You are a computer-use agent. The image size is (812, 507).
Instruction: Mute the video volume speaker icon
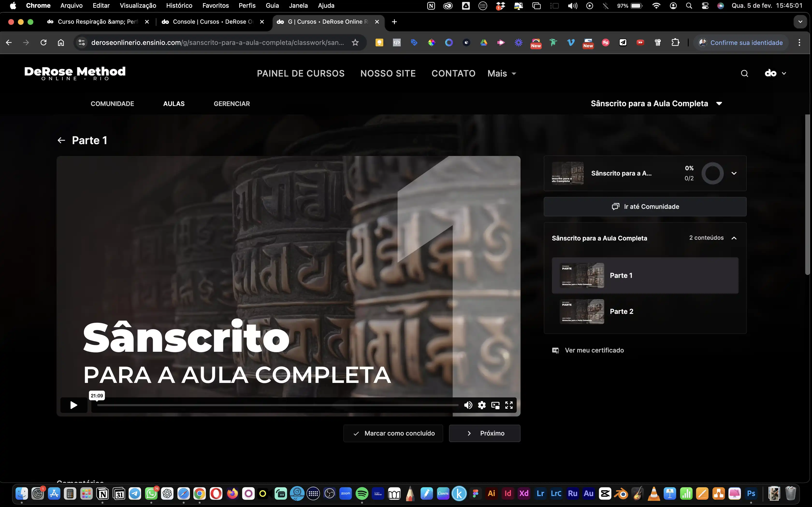pos(468,405)
